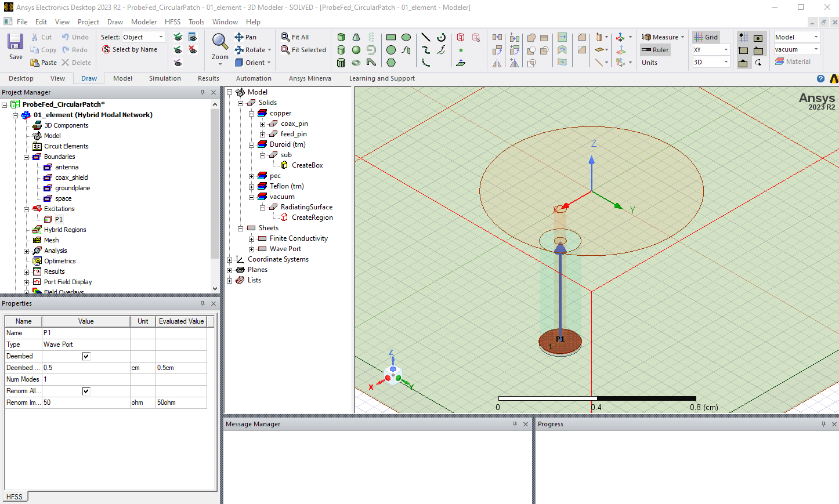Image resolution: width=839 pixels, height=504 pixels.
Task: Toggle the Ruler display off
Action: (654, 49)
